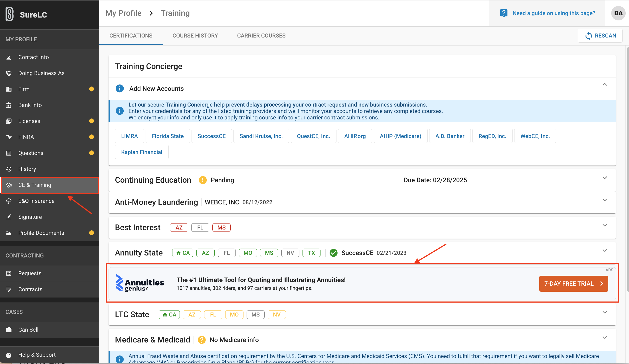Open the BA user avatar
This screenshot has width=629, height=364.
click(618, 13)
